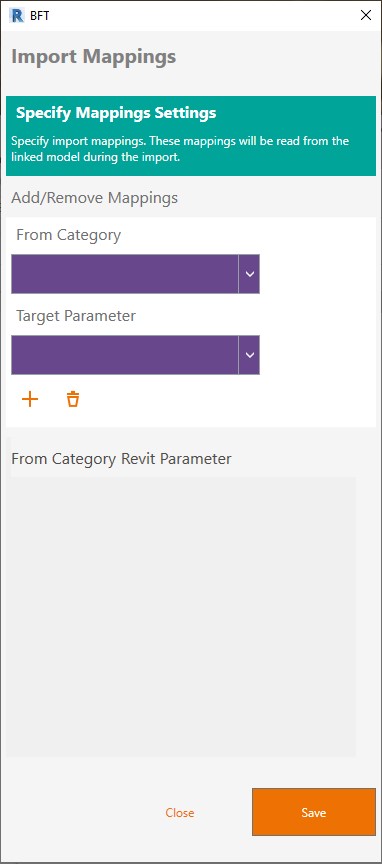Click the Target Parameter label
The image size is (382, 864).
tap(76, 316)
